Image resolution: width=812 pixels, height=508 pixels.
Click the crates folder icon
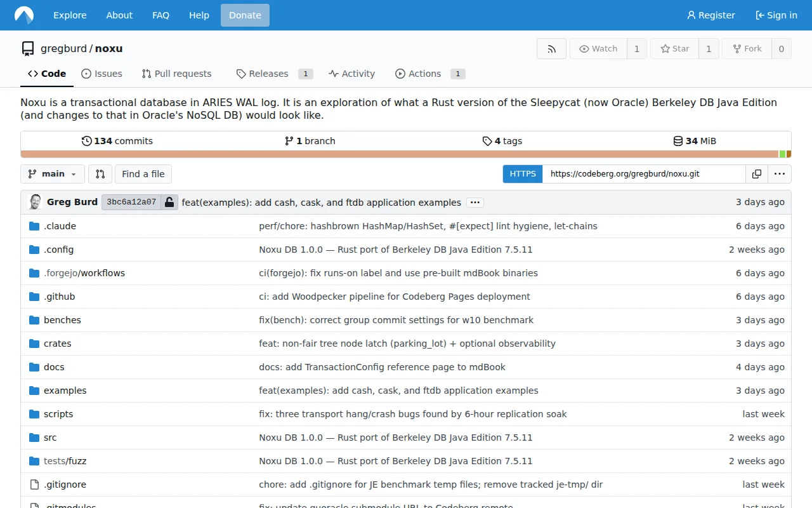(x=34, y=344)
